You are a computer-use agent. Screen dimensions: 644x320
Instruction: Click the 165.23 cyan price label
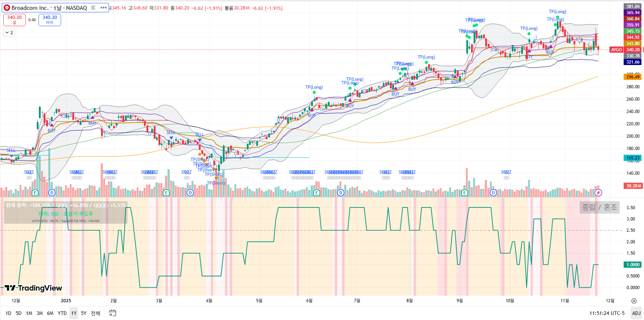point(633,158)
